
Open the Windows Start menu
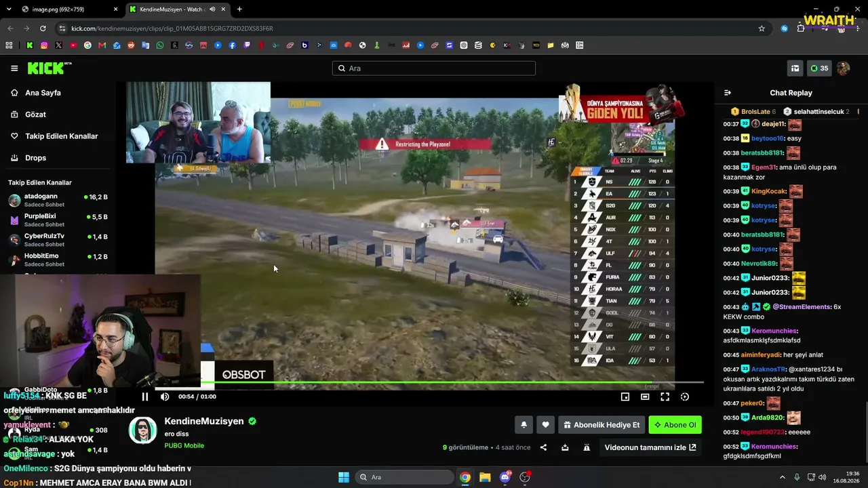pyautogui.click(x=344, y=477)
